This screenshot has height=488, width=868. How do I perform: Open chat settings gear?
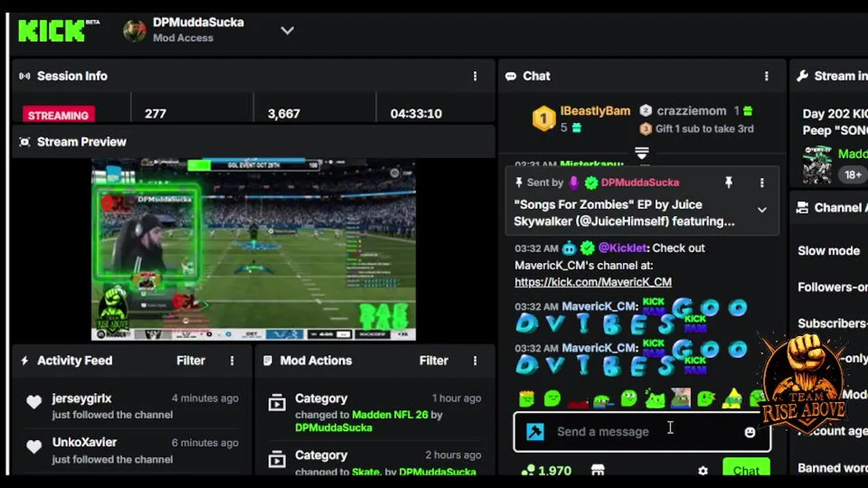click(703, 470)
